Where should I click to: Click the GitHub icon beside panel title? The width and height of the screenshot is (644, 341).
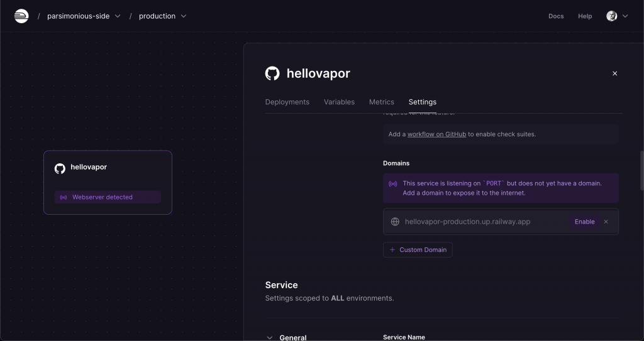(x=272, y=73)
